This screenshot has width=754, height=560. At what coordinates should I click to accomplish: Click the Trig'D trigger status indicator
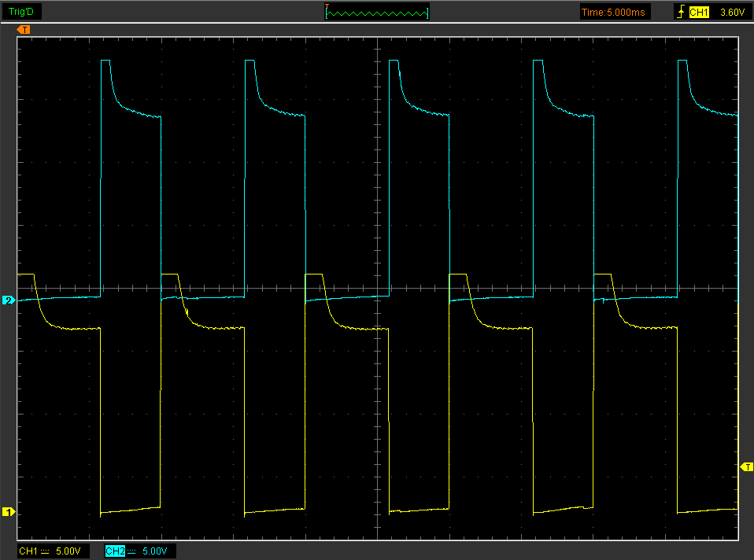click(20, 12)
